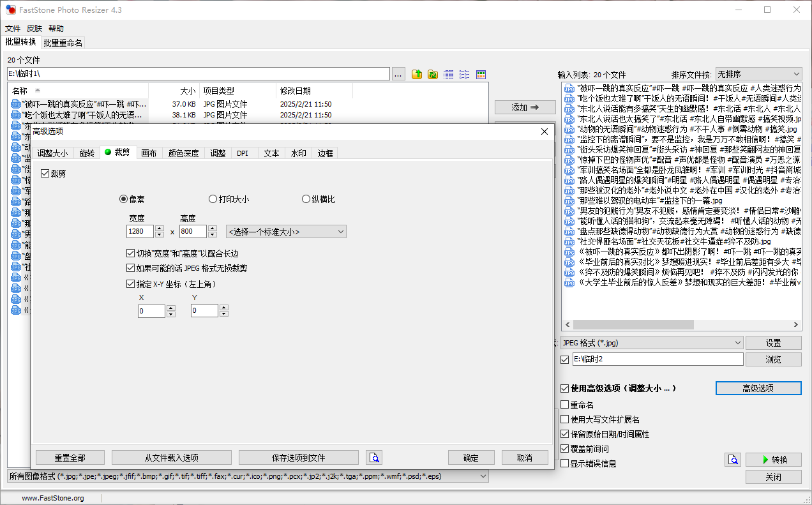Screen dimensions: 812x505
Task: Click the X coordinate stepper arrows
Action: (x=170, y=311)
